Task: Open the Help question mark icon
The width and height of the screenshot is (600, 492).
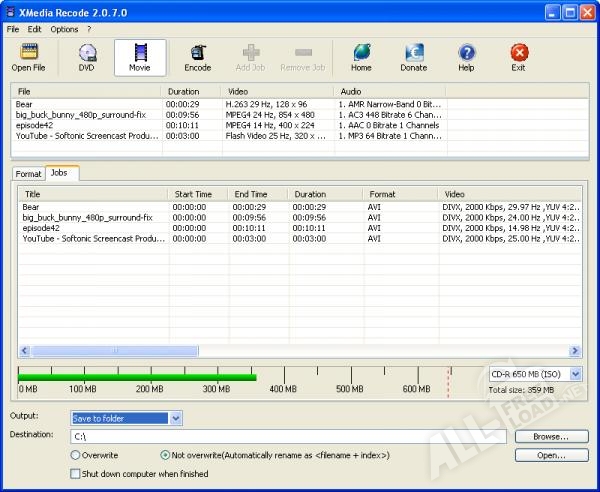Action: coord(466,53)
